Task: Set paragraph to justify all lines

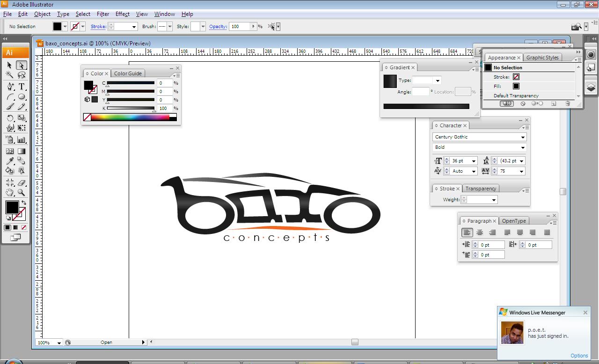Action: point(547,233)
